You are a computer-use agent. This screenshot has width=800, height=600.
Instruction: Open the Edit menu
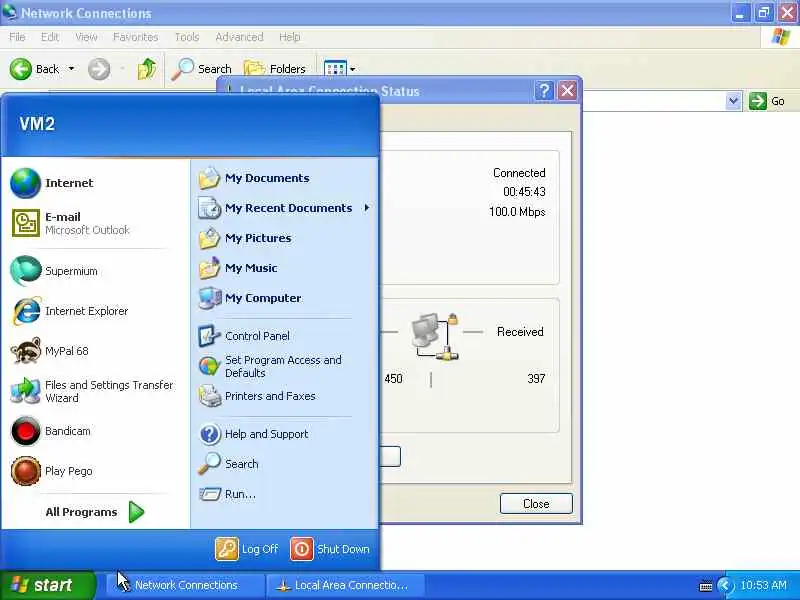tap(49, 37)
